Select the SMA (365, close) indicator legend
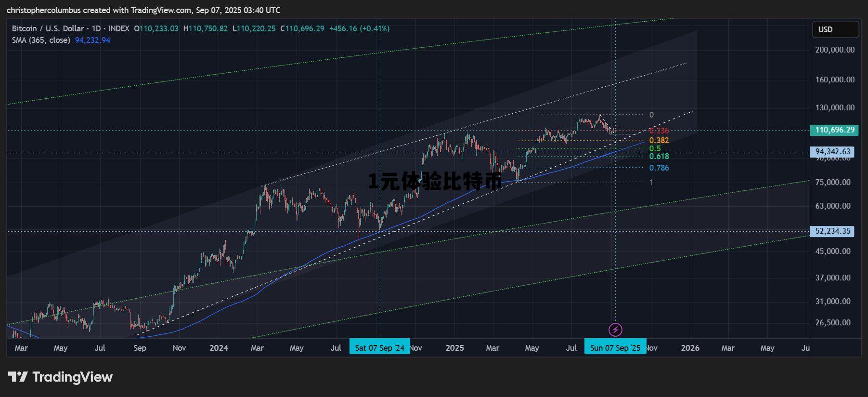 [x=41, y=40]
